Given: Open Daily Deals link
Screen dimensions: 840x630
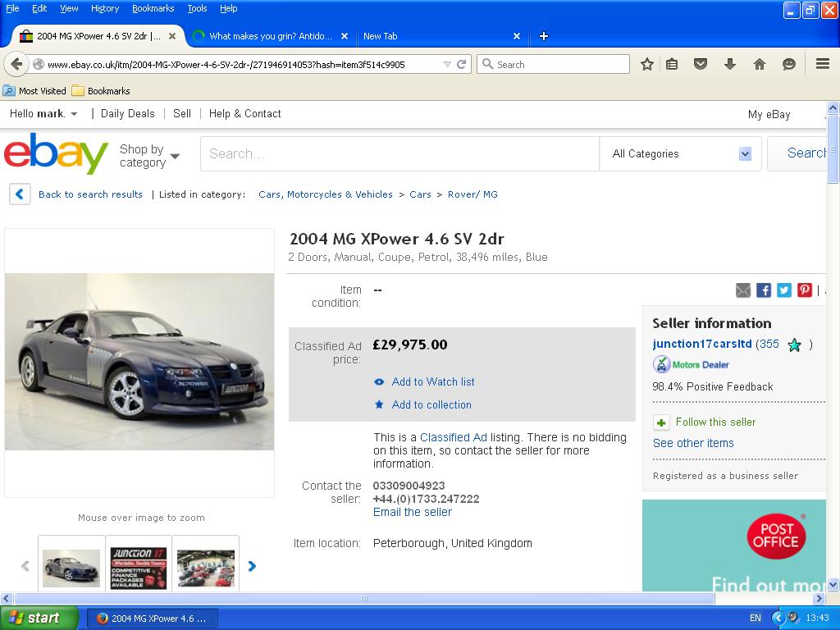Looking at the screenshot, I should point(127,113).
